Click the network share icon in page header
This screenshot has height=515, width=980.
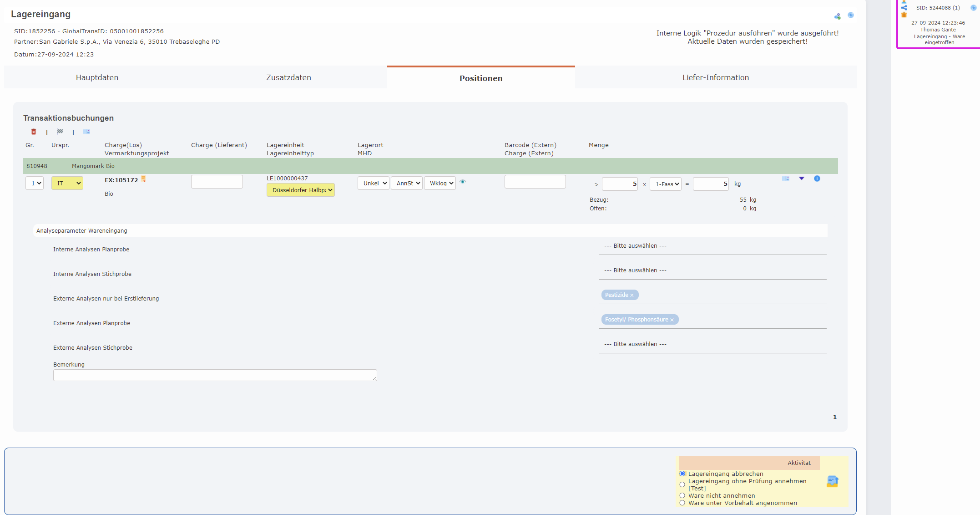(837, 16)
